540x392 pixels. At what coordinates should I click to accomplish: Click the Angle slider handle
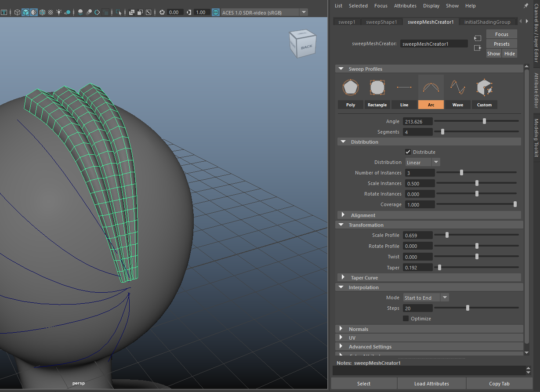click(484, 121)
